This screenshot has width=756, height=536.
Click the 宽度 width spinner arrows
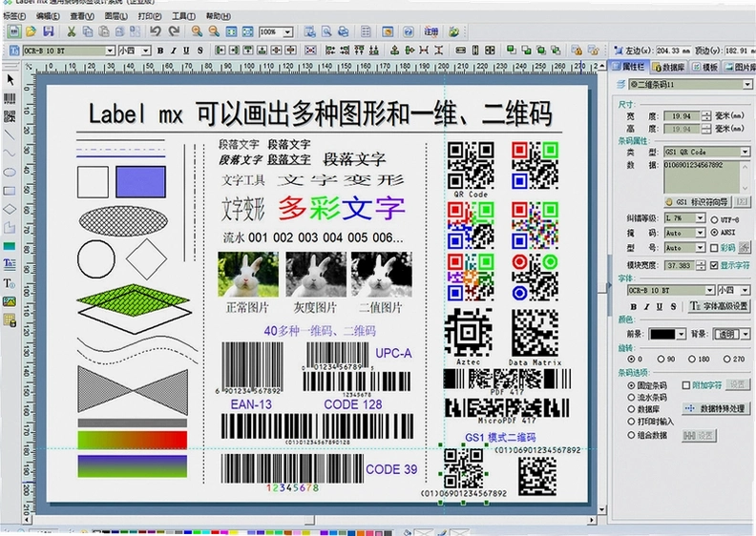[706, 116]
